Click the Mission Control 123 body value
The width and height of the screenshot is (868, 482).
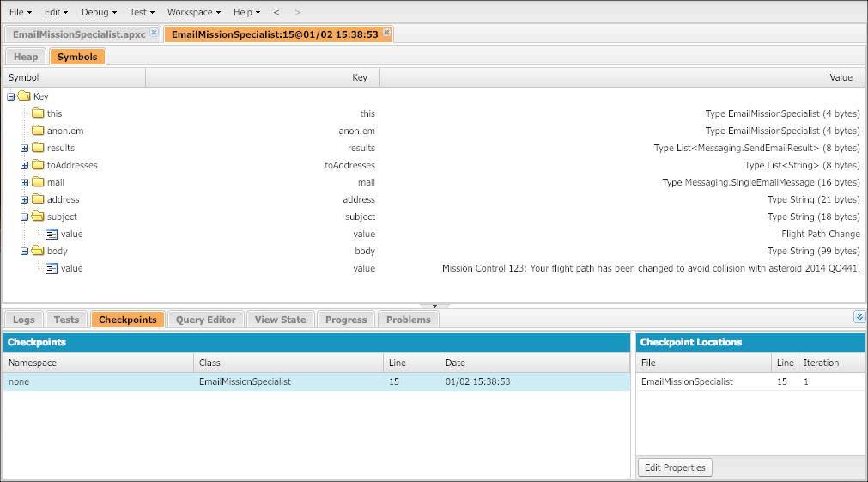(651, 268)
